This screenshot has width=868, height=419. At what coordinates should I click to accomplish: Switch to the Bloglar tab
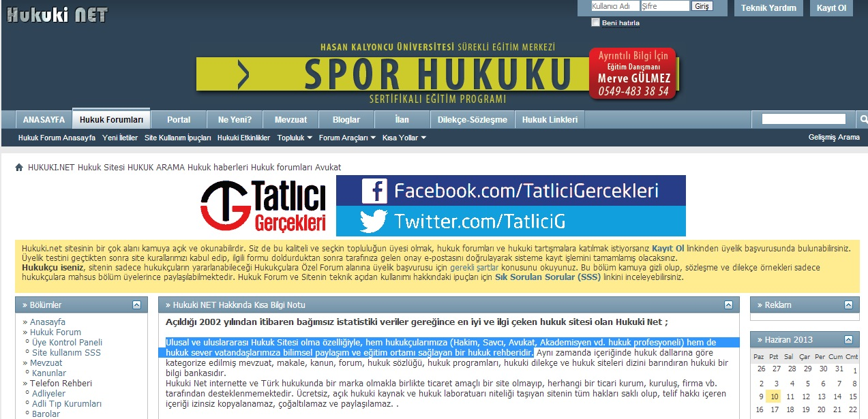click(346, 119)
